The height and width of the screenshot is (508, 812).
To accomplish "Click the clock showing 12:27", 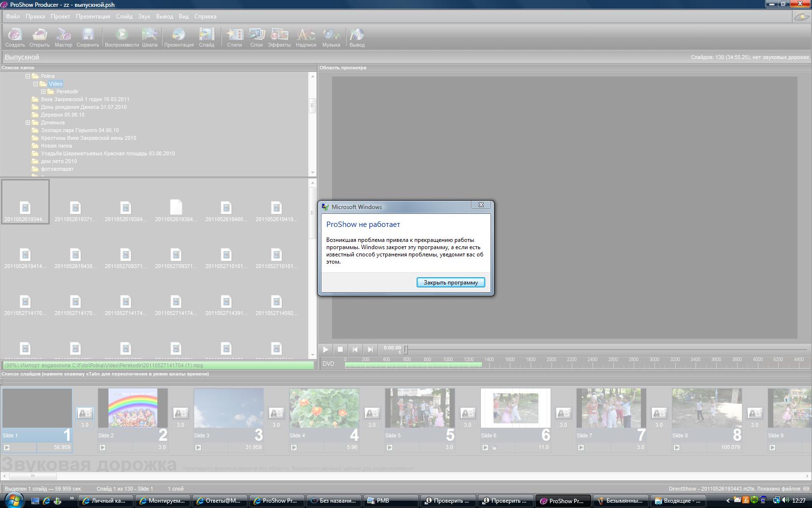I will click(799, 501).
